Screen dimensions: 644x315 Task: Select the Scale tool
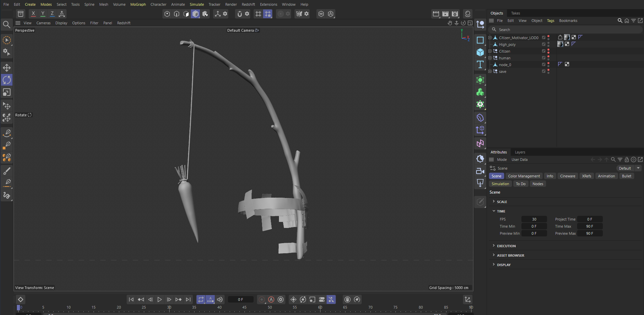click(7, 92)
